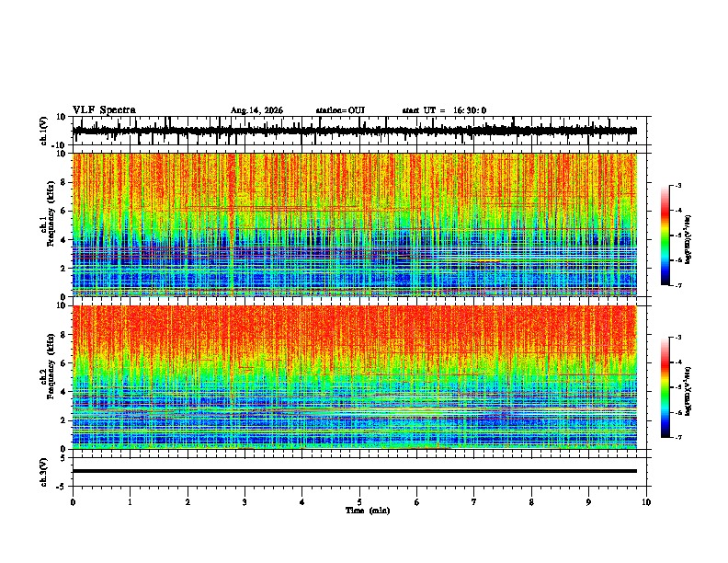
Task: Click the ch.2 color bar log(PSD) label
Action: [x=688, y=391]
